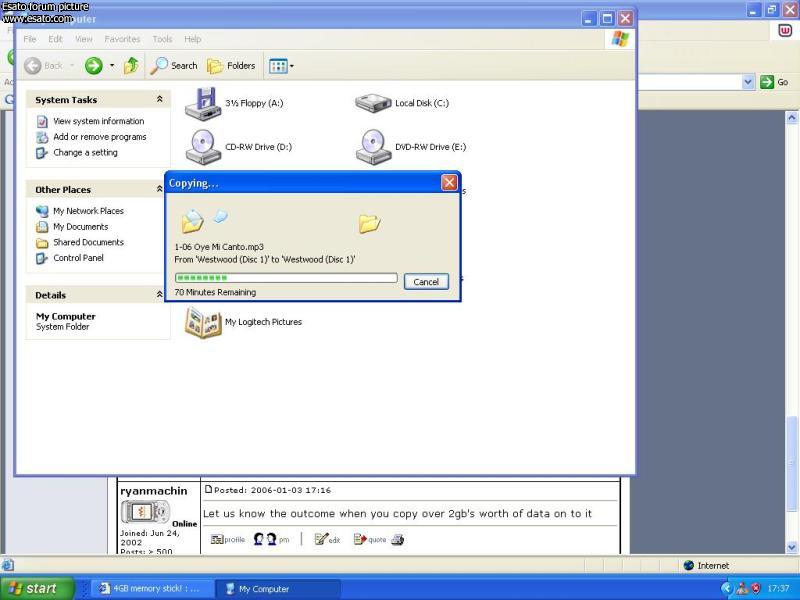Toggle the Folders pane button
This screenshot has height=600, width=800.
(x=231, y=66)
